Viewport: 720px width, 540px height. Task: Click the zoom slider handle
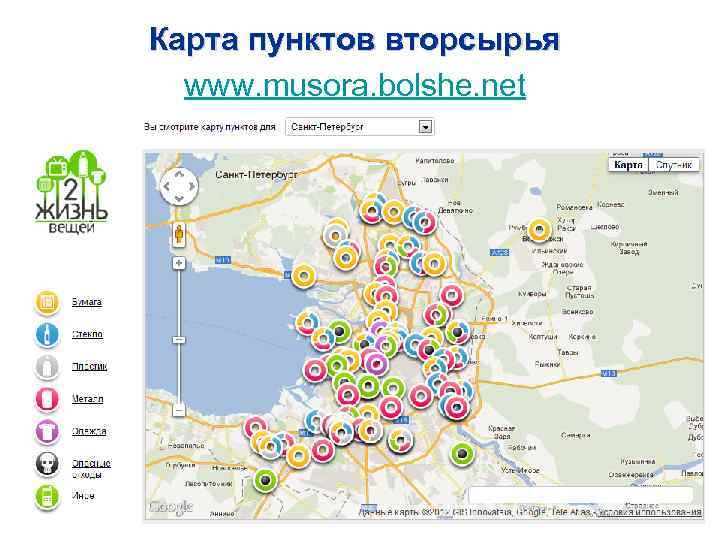click(179, 340)
